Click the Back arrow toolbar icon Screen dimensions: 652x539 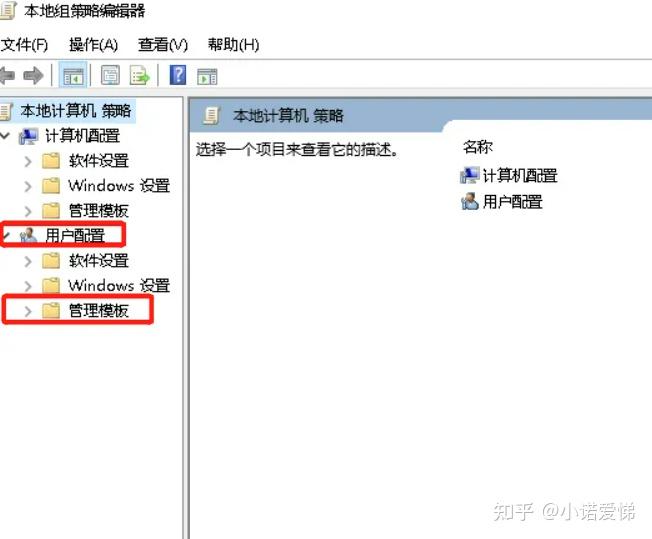[7, 76]
